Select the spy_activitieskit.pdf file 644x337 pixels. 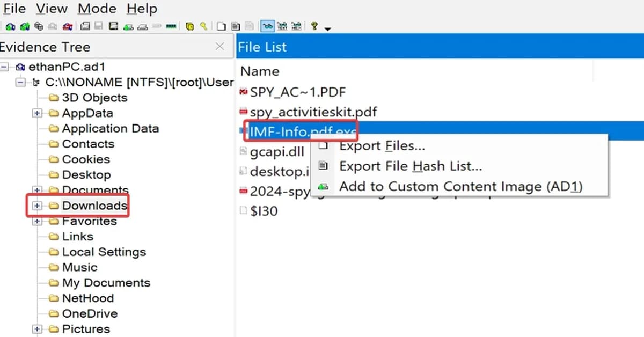coord(313,112)
